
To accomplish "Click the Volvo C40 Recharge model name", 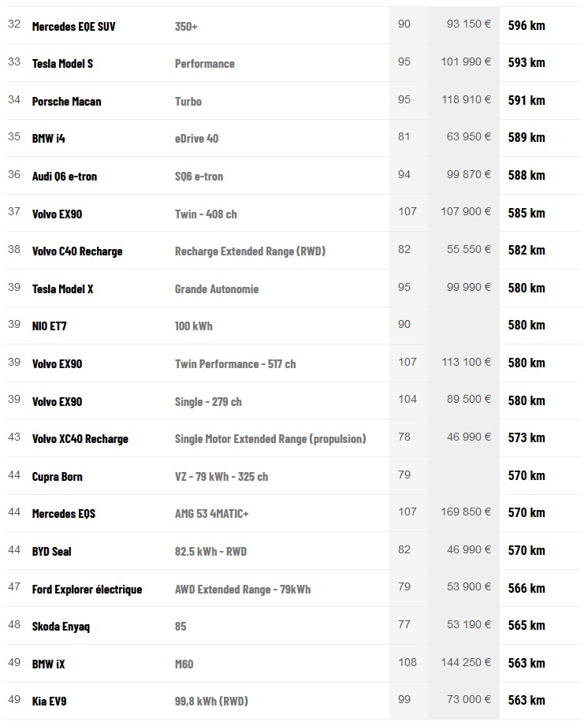I will [x=76, y=251].
